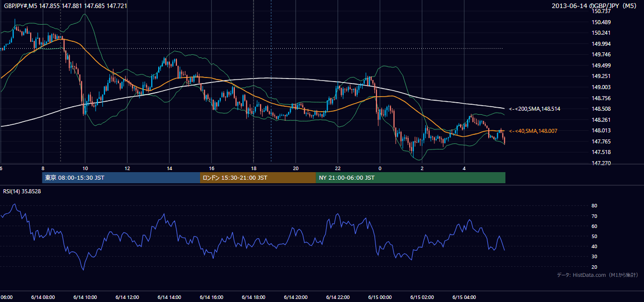The width and height of the screenshot is (644, 302).
Task: Click the 6/14 18:00 date axis label
Action: point(253,297)
